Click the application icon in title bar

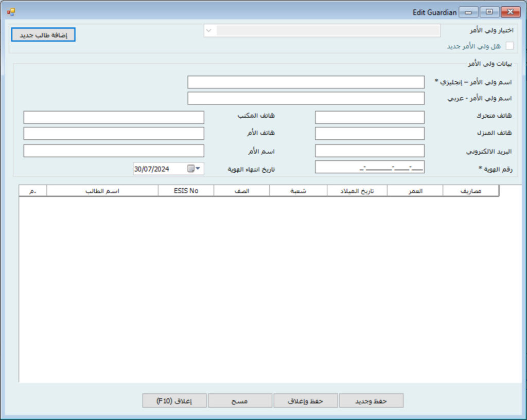point(11,12)
